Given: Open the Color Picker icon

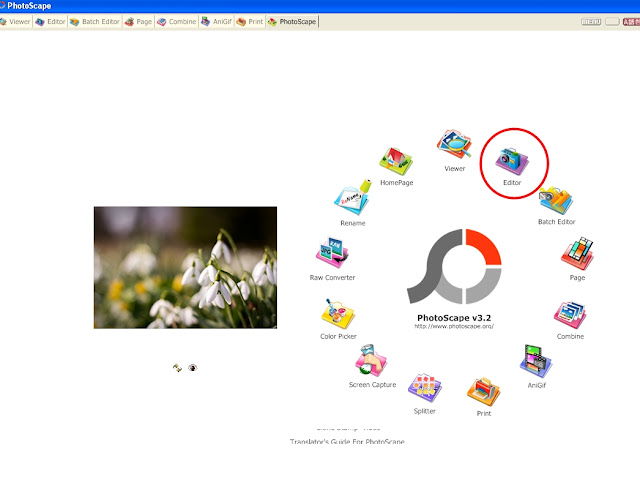Looking at the screenshot, I should [x=338, y=314].
